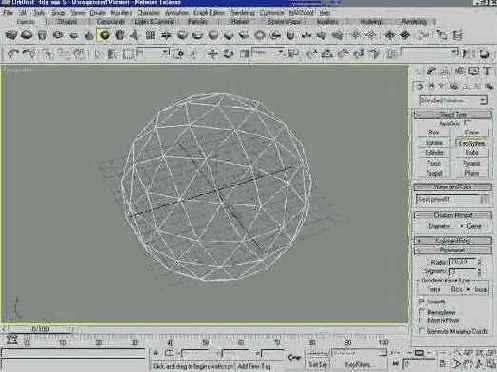The width and height of the screenshot is (497, 372).
Task: Click the 0/100 time slider
Action: 40,329
